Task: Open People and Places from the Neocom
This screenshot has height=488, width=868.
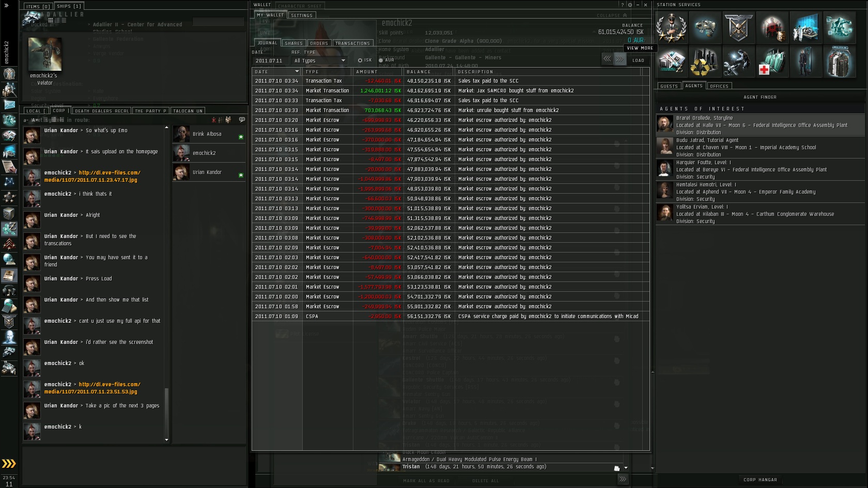Action: click(x=9, y=89)
